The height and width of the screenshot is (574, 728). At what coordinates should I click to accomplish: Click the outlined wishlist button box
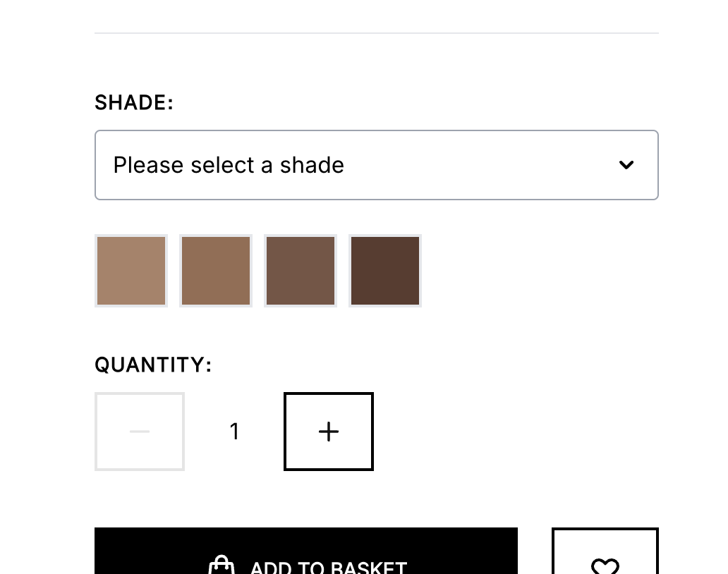coord(605,551)
